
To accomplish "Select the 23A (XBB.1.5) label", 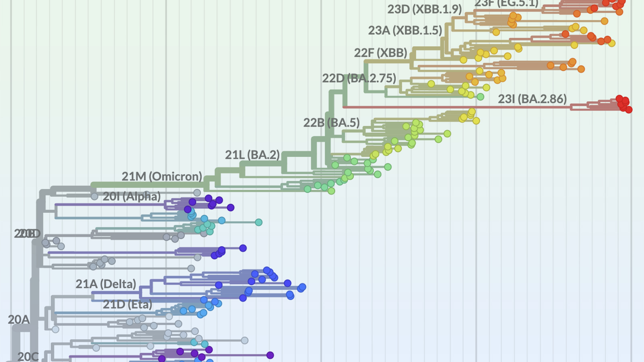I will coord(405,30).
